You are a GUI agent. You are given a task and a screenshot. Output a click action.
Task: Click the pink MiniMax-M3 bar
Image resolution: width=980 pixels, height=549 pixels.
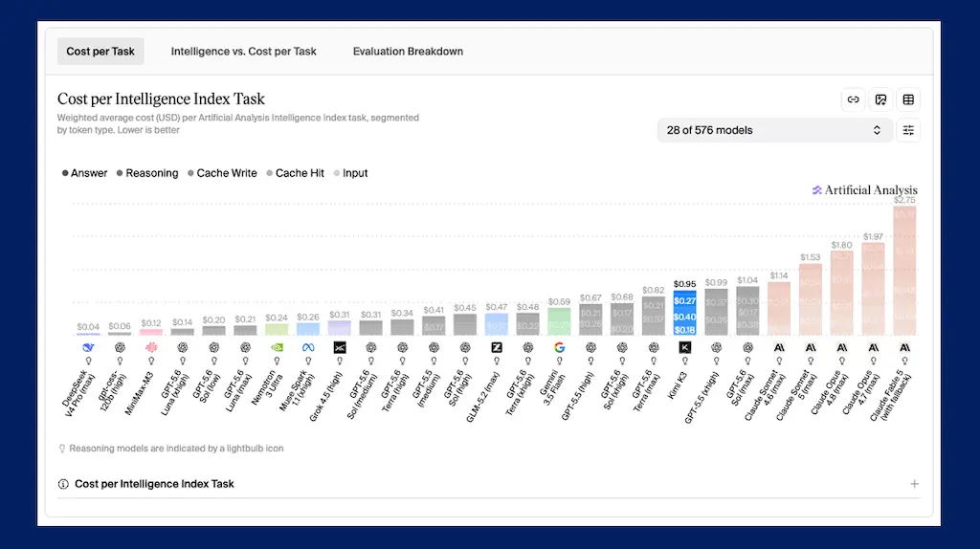click(151, 332)
